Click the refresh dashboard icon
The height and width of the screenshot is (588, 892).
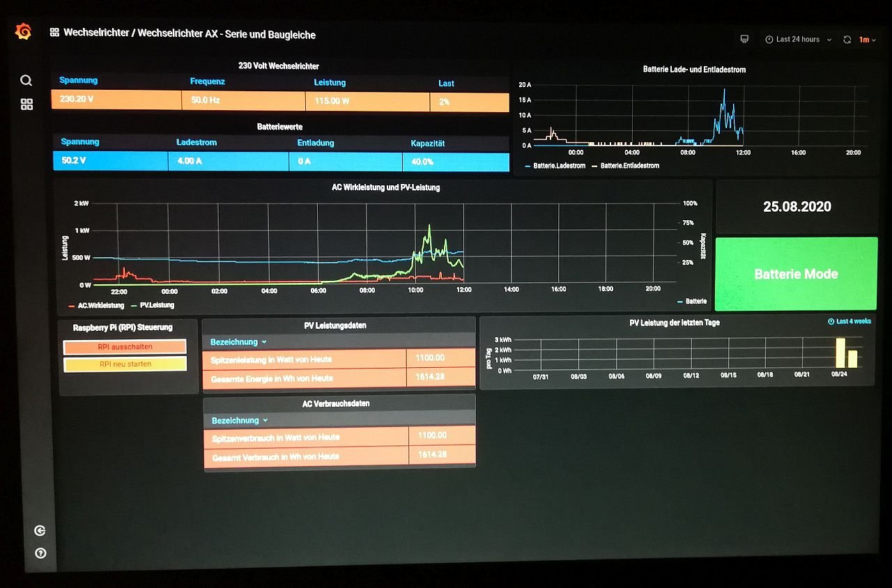coord(847,40)
